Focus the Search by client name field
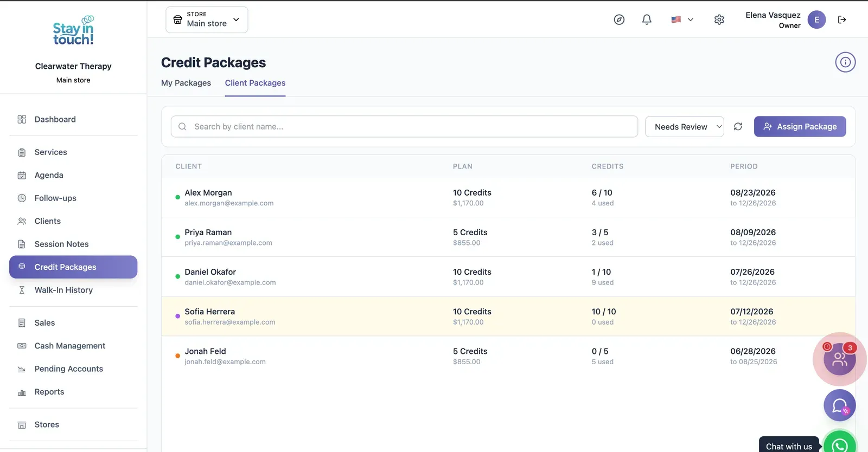 pos(404,126)
